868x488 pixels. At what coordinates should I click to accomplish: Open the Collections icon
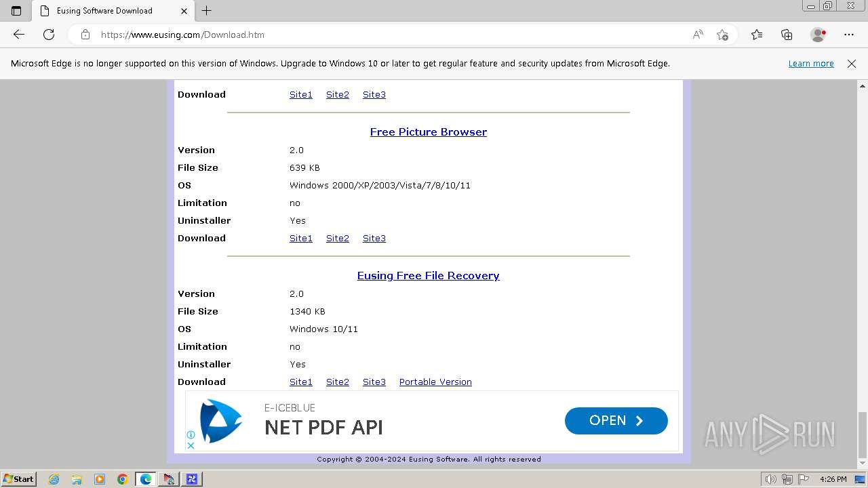coord(787,35)
